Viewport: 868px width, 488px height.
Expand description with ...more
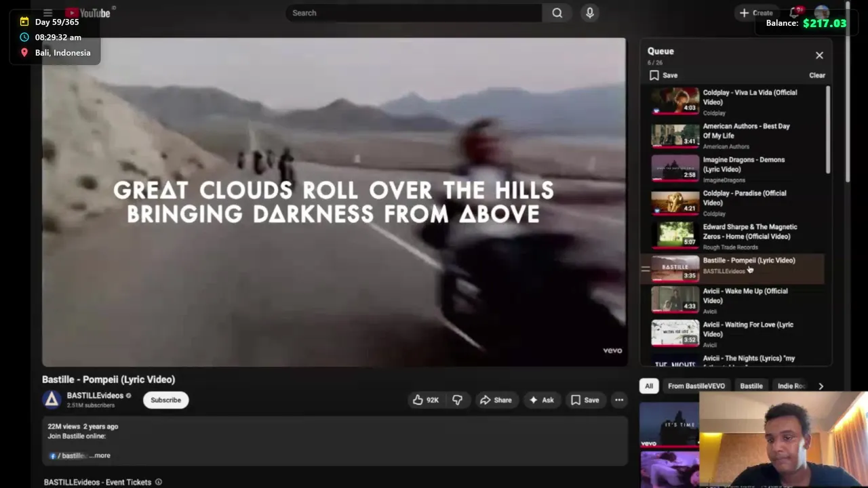pos(100,455)
